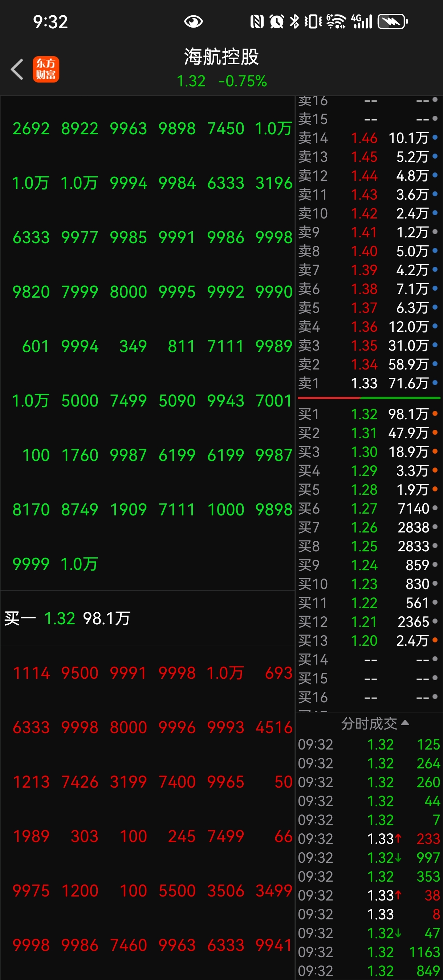Screen dimensions: 443x980
Task: Tap the buy order 5500
Action: point(177,891)
